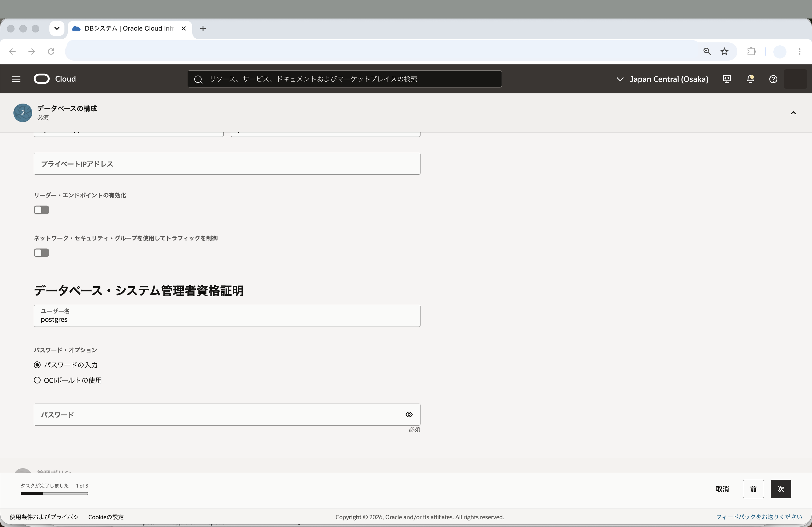Click the browser profile avatar

point(780,52)
